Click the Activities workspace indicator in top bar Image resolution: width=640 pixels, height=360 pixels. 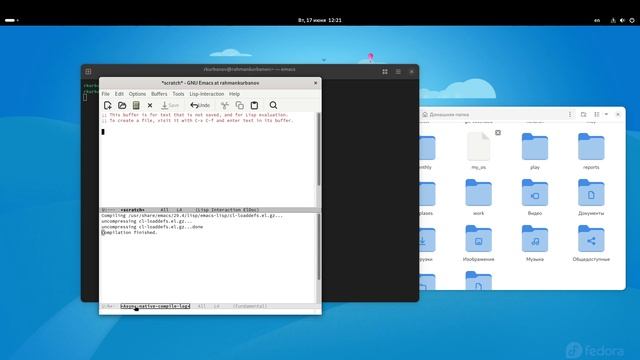pos(11,20)
